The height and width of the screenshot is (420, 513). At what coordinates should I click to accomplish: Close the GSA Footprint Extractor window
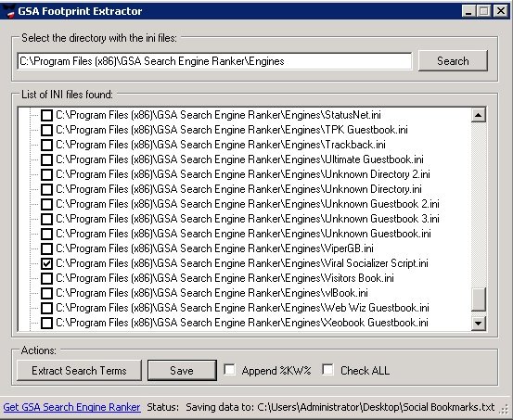[501, 11]
